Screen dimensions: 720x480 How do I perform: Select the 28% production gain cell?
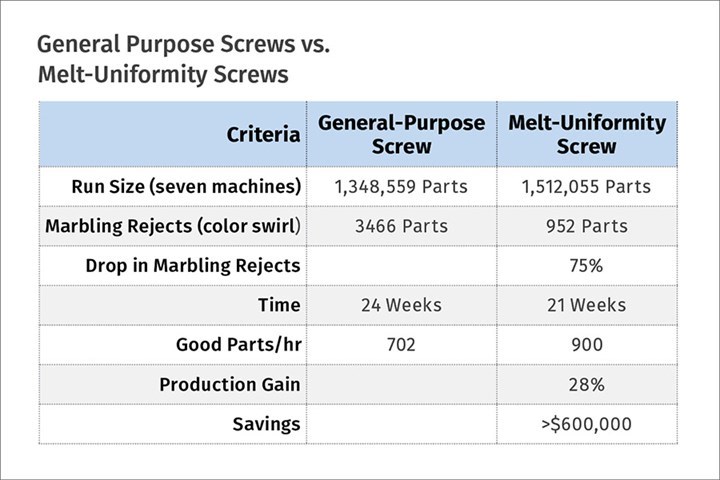point(586,384)
